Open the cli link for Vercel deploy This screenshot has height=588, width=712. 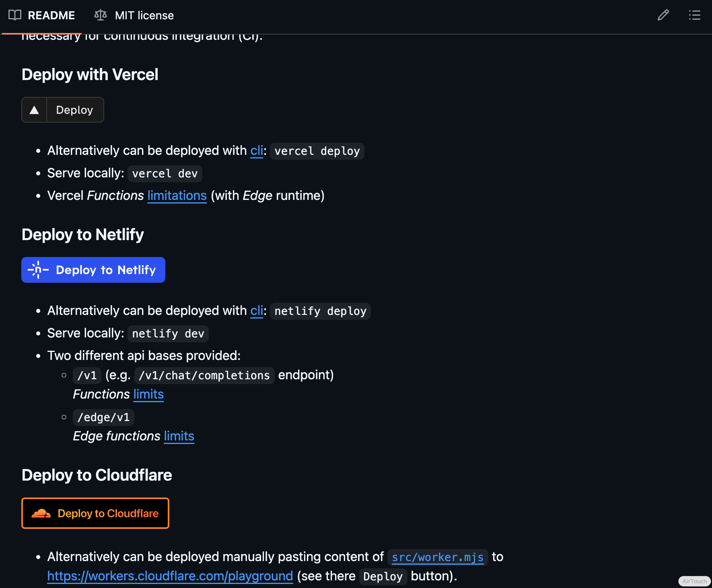257,151
